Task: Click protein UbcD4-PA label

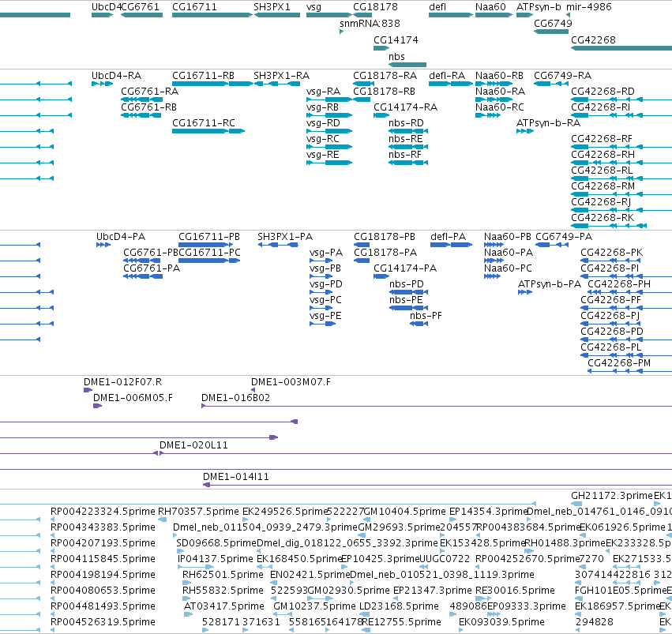Action: point(121,236)
